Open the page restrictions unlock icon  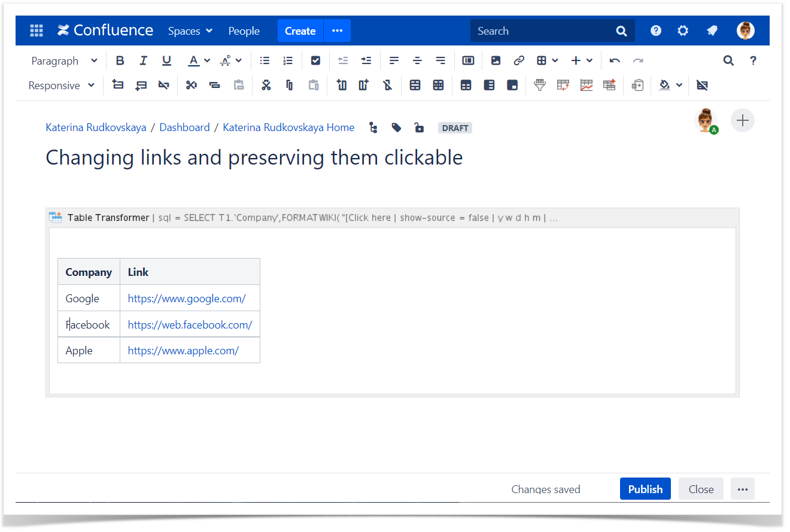[x=419, y=127]
